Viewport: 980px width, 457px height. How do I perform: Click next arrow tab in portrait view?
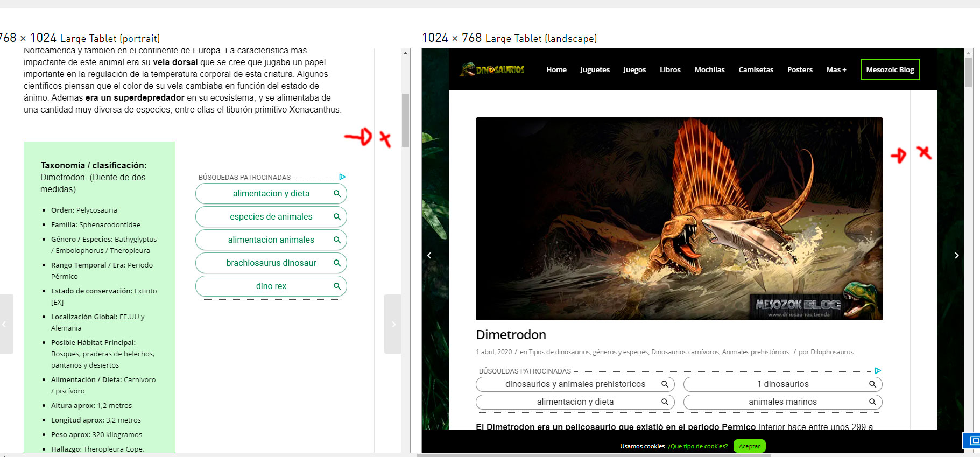(392, 324)
